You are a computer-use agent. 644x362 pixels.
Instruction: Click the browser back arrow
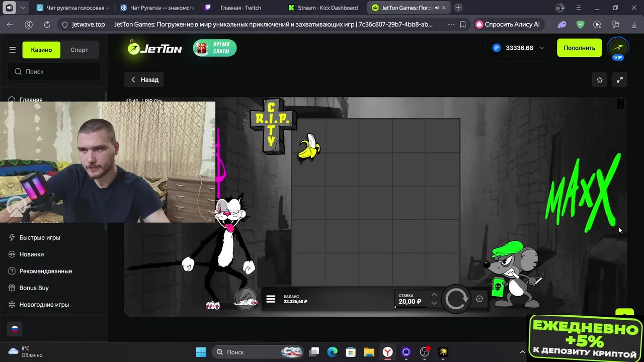coord(10,24)
